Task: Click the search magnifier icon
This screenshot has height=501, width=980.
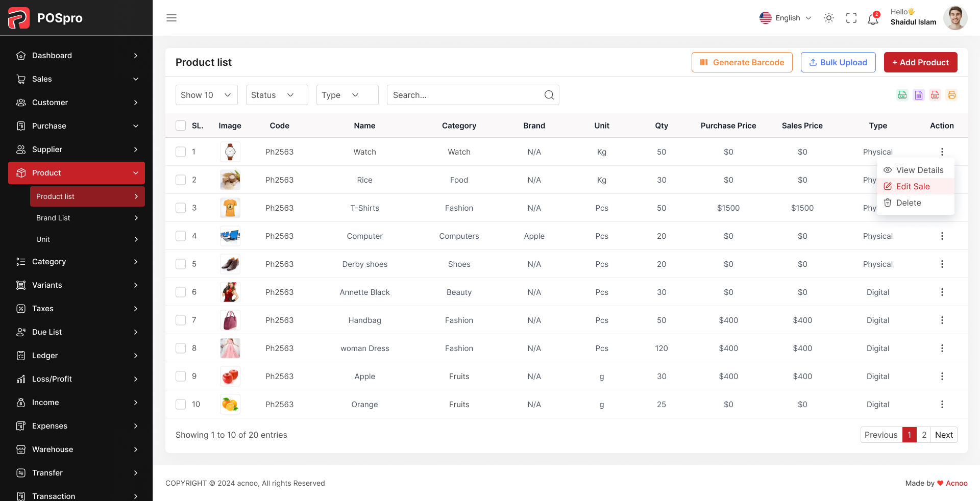Action: [549, 95]
